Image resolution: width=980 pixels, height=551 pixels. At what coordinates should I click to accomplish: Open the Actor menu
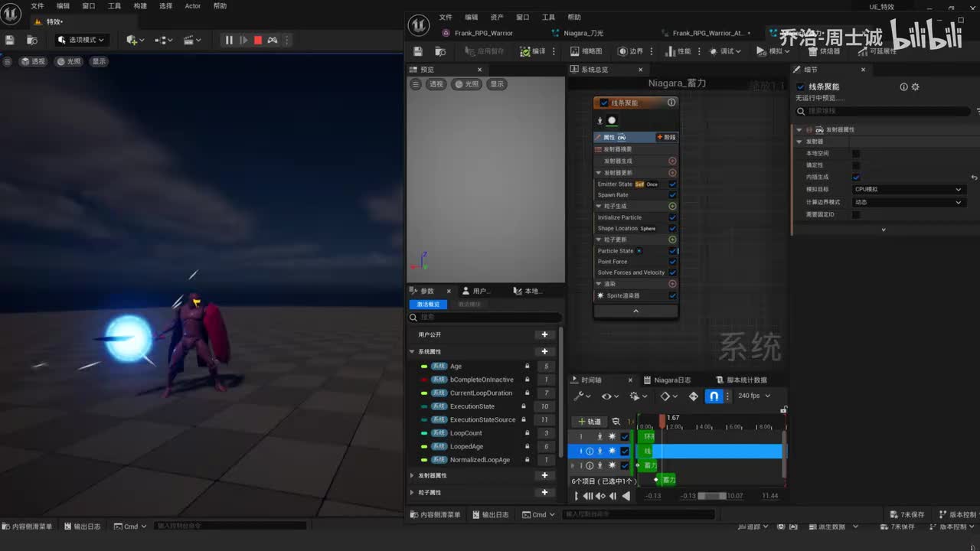click(193, 6)
